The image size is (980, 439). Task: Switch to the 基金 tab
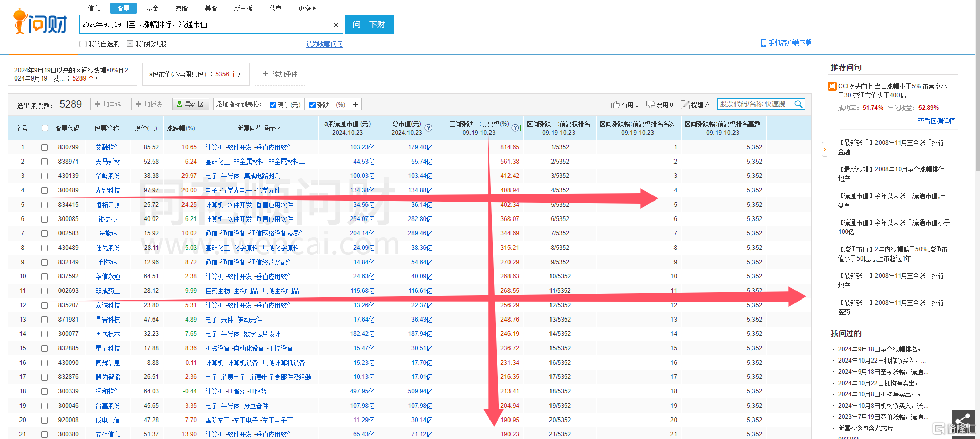pyautogui.click(x=152, y=8)
